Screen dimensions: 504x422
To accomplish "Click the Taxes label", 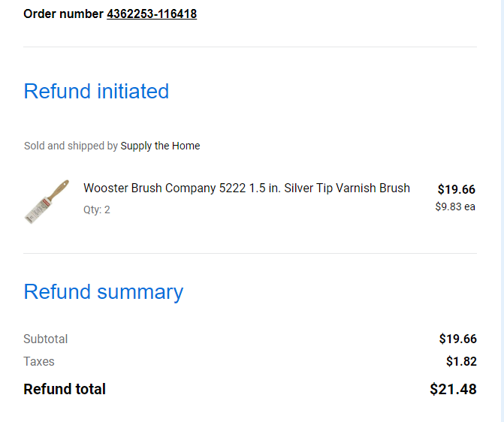I will pos(39,362).
